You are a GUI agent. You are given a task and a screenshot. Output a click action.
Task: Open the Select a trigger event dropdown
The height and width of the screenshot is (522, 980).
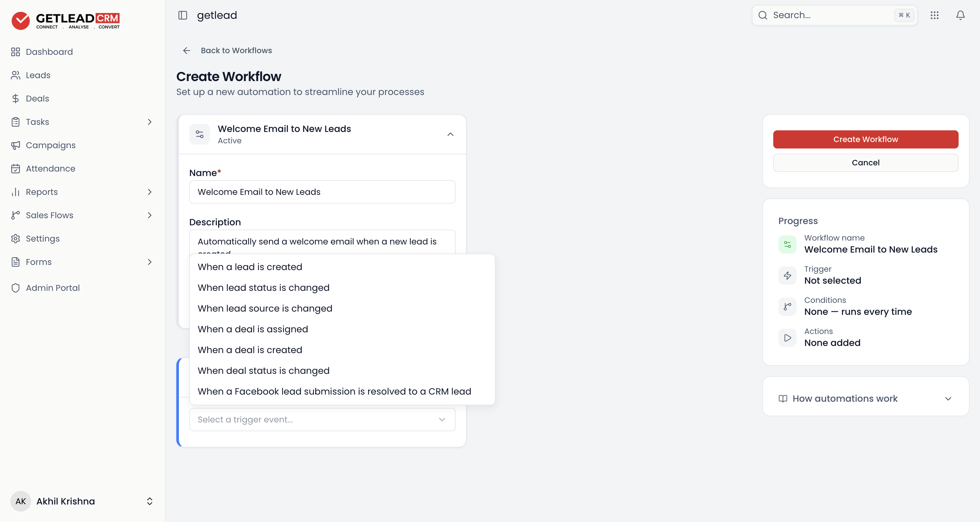(x=322, y=420)
